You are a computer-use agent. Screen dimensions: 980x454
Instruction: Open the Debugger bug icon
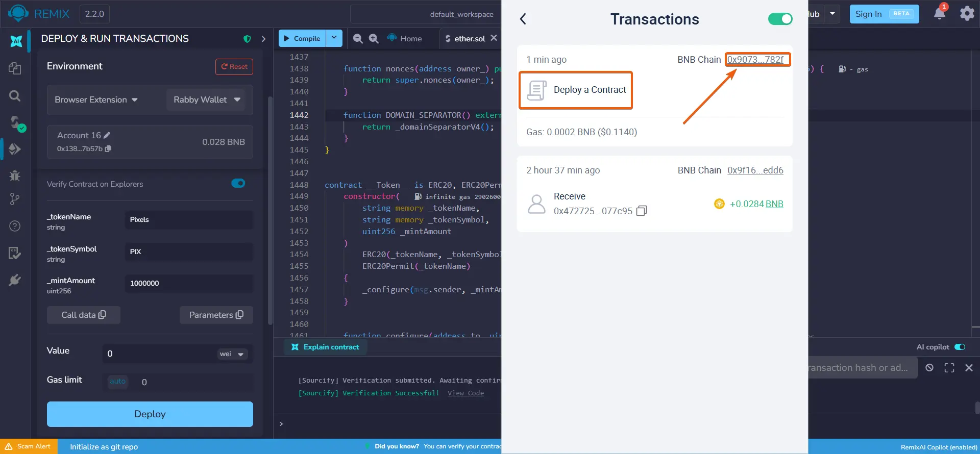tap(15, 175)
